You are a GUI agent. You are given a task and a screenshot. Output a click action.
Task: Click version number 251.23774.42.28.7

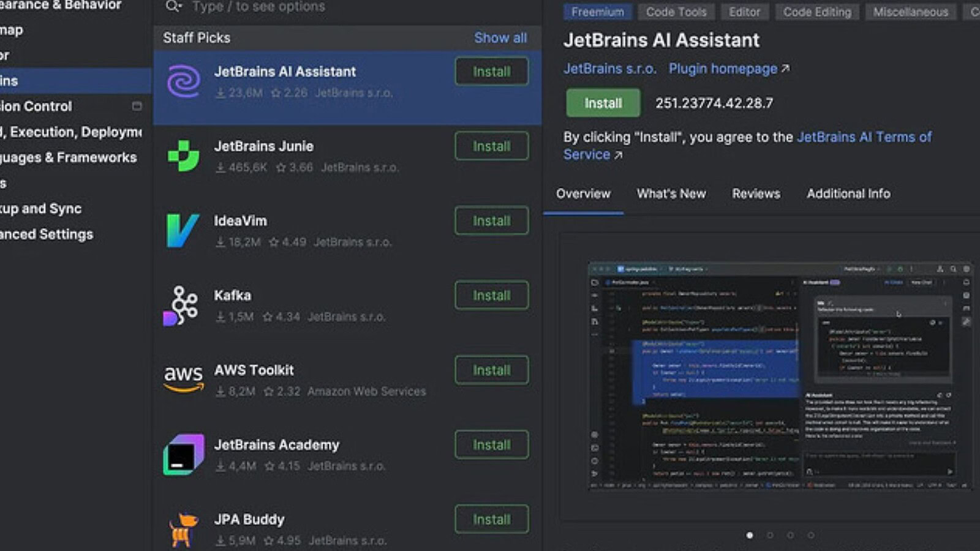(x=714, y=103)
